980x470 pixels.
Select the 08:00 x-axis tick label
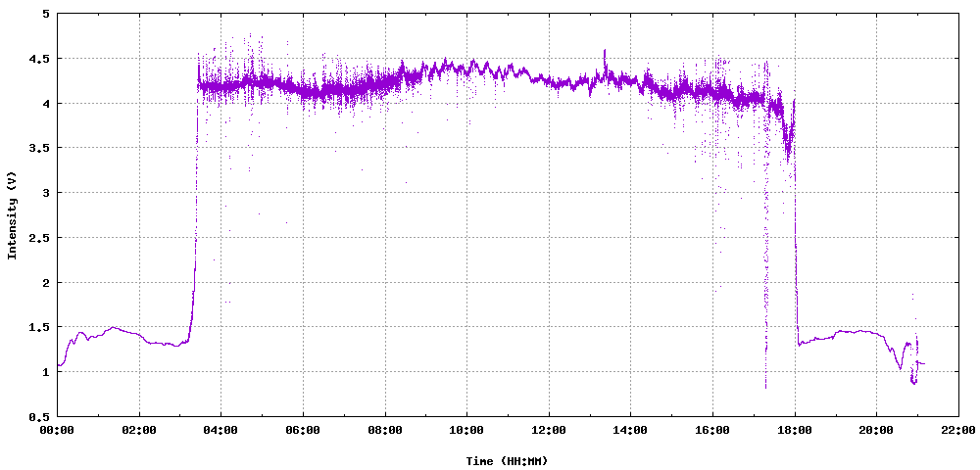click(x=385, y=430)
